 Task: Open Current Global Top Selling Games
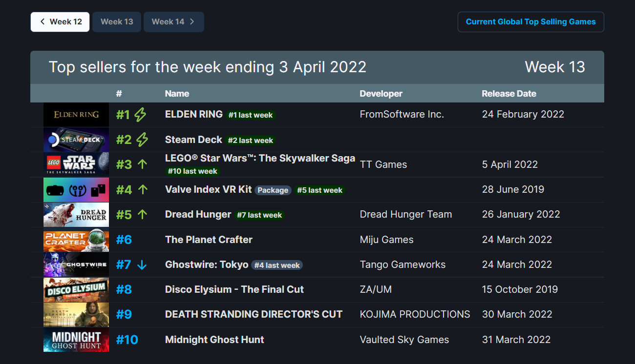coord(530,22)
